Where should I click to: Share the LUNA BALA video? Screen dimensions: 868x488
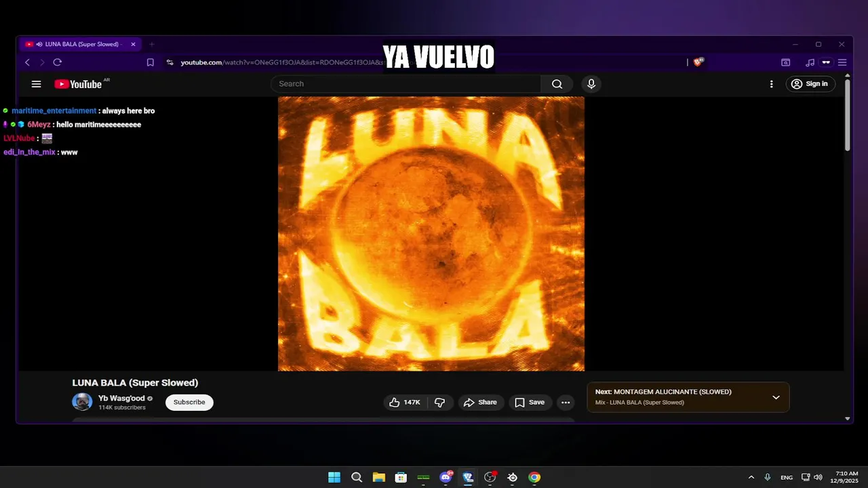coord(481,403)
